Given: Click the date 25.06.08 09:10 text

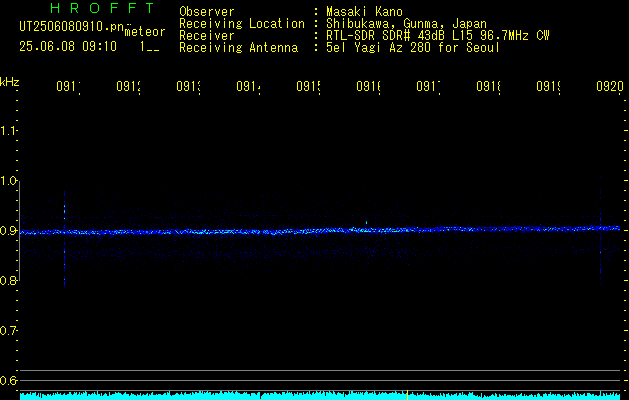Looking at the screenshot, I should (x=68, y=47).
